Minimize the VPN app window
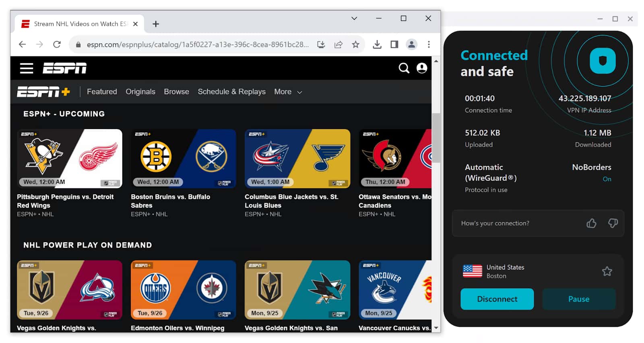This screenshot has width=644, height=343. [x=600, y=19]
